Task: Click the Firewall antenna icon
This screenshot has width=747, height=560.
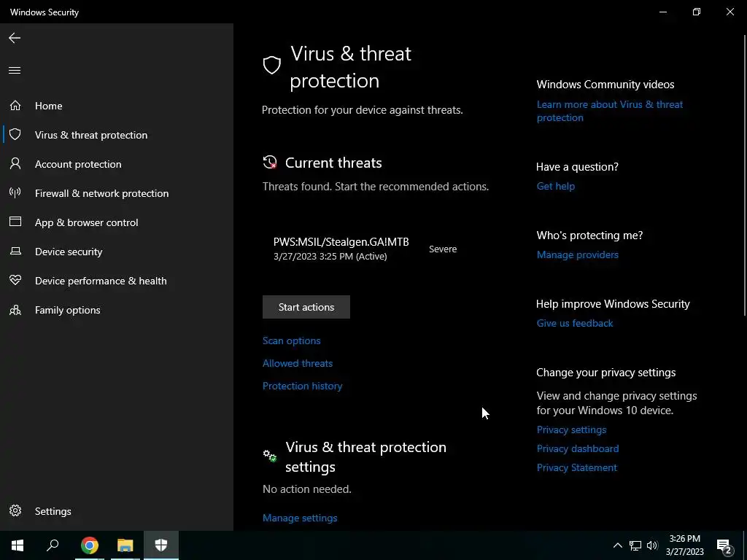Action: (x=15, y=192)
